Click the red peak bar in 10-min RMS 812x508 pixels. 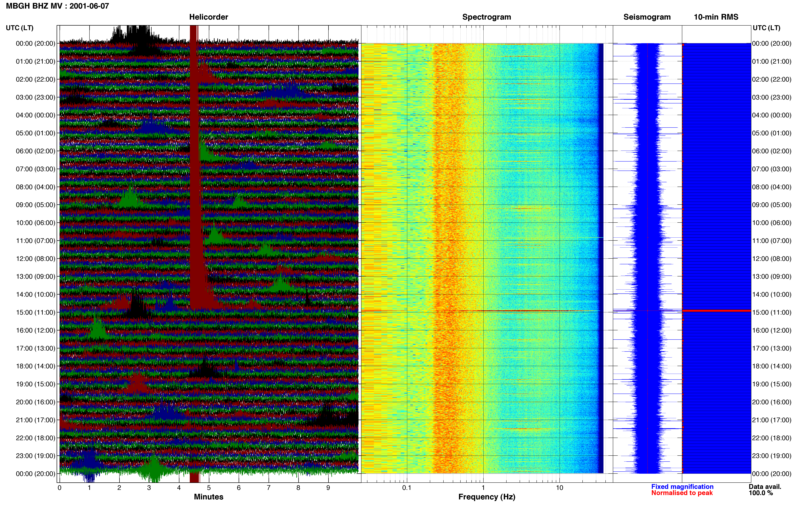pos(717,311)
